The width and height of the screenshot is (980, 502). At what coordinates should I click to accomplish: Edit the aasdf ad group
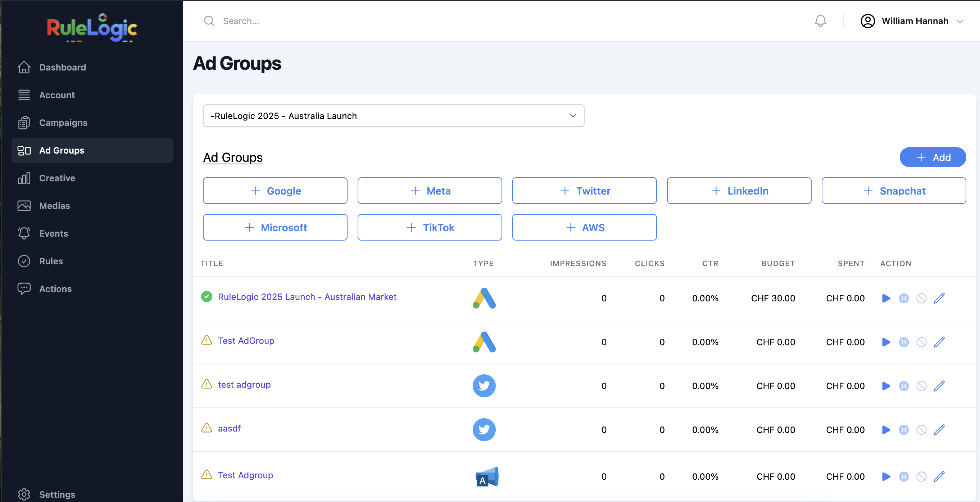[x=939, y=430]
